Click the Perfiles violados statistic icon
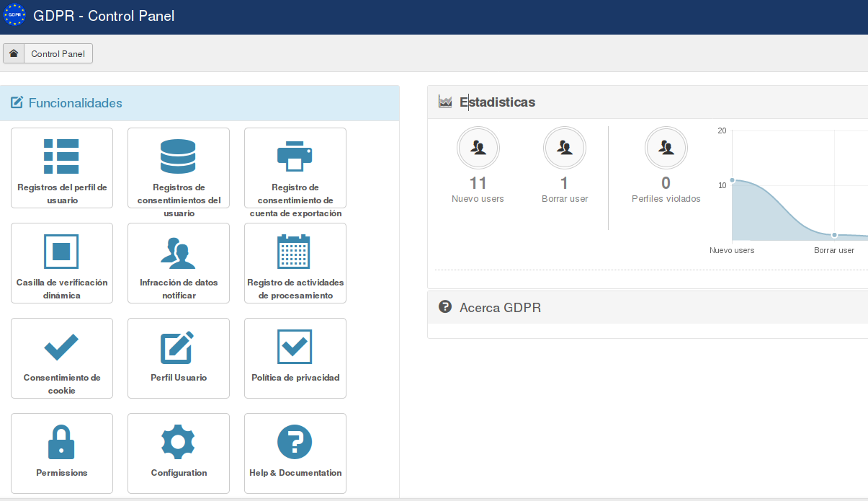Image resolution: width=868 pixels, height=501 pixels. click(666, 148)
